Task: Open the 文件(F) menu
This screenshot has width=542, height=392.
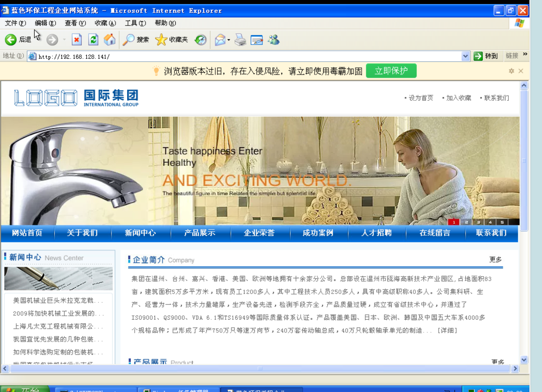Action: (x=15, y=23)
